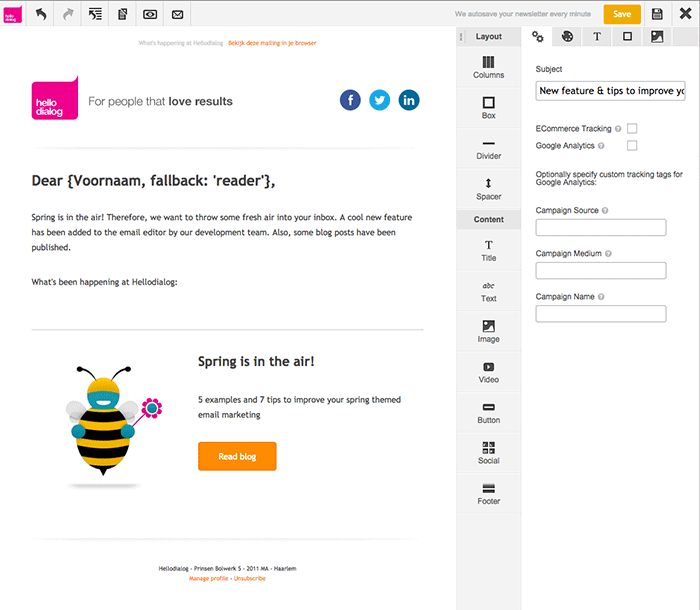Open the typography T tab

coord(597,37)
